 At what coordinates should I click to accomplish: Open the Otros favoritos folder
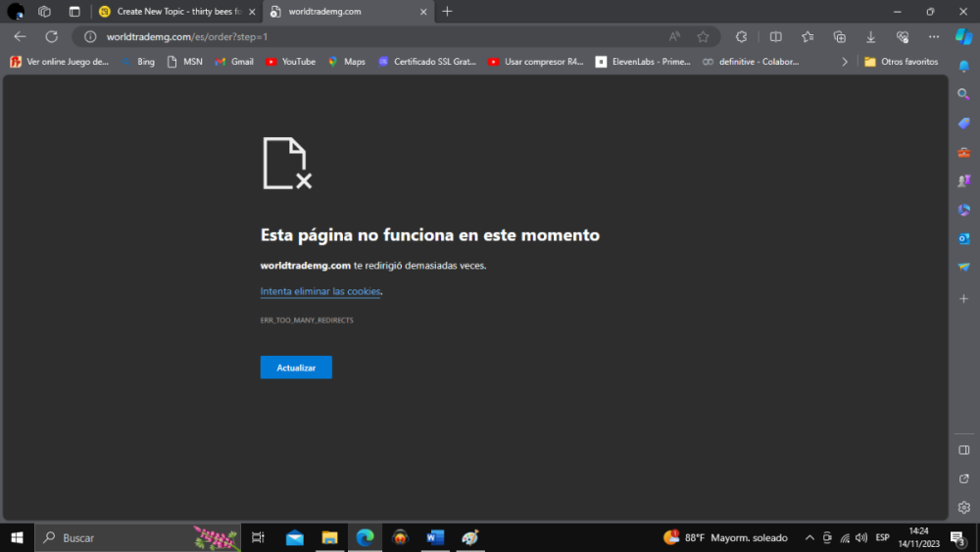[902, 61]
